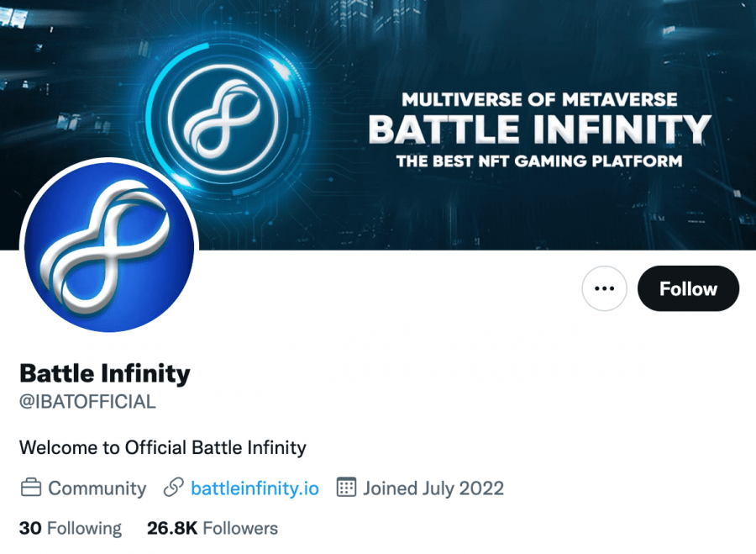This screenshot has width=756, height=554.
Task: Open the battleinfinity.io website link
Action: click(255, 488)
